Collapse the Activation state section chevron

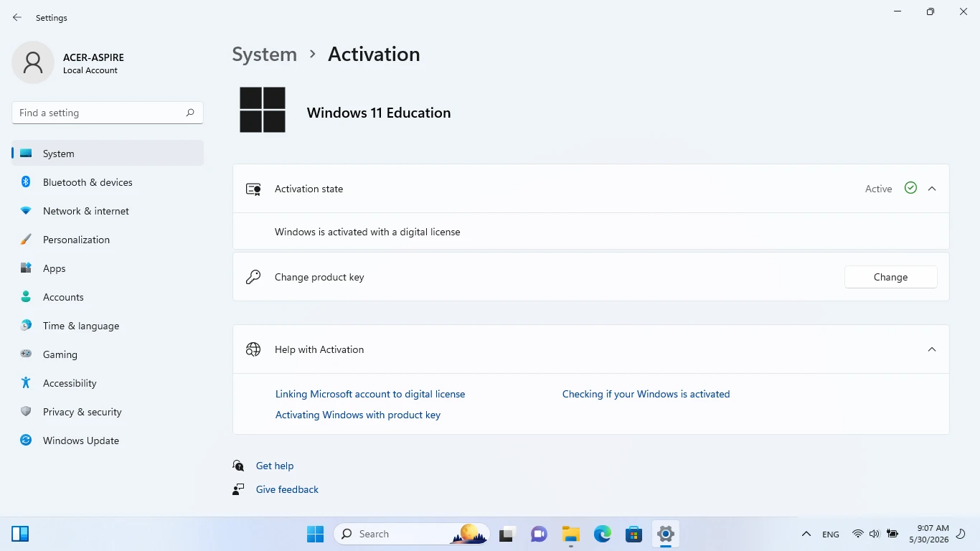[x=932, y=189]
